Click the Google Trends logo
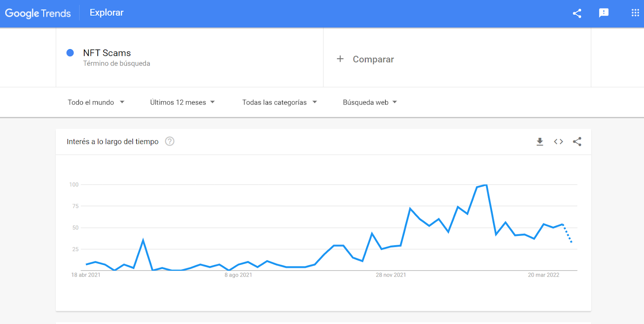The image size is (644, 324). click(38, 13)
